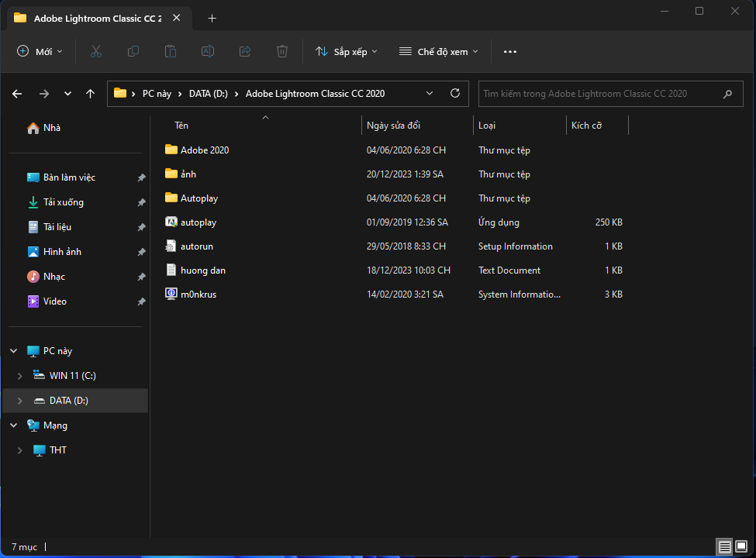Go up one folder level arrow
Image resolution: width=756 pixels, height=558 pixels.
pyautogui.click(x=90, y=94)
